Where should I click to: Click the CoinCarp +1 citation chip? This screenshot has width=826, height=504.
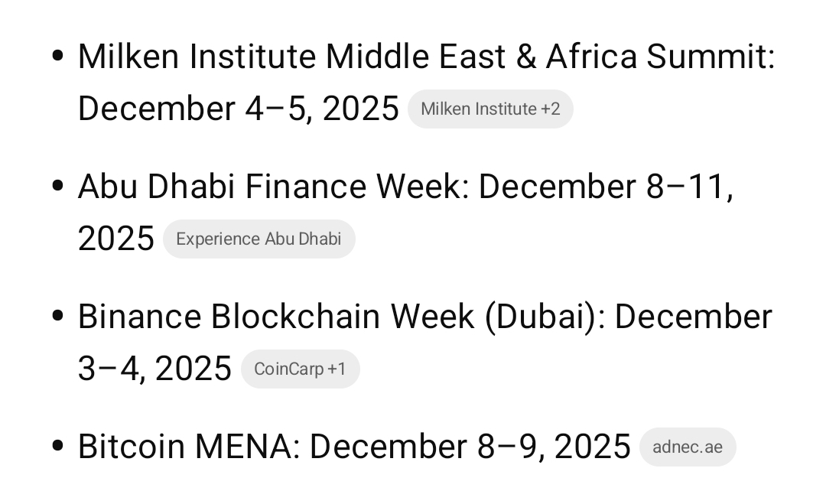click(x=300, y=369)
